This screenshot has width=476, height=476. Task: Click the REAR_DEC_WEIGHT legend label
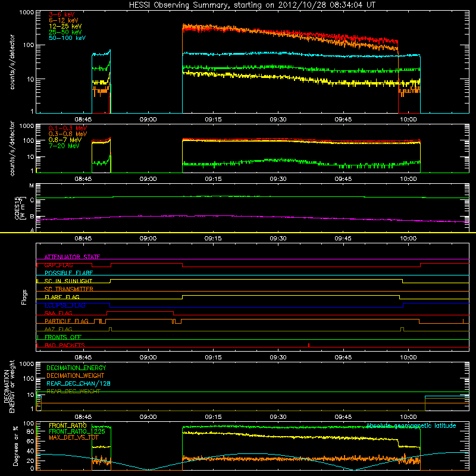click(73, 392)
